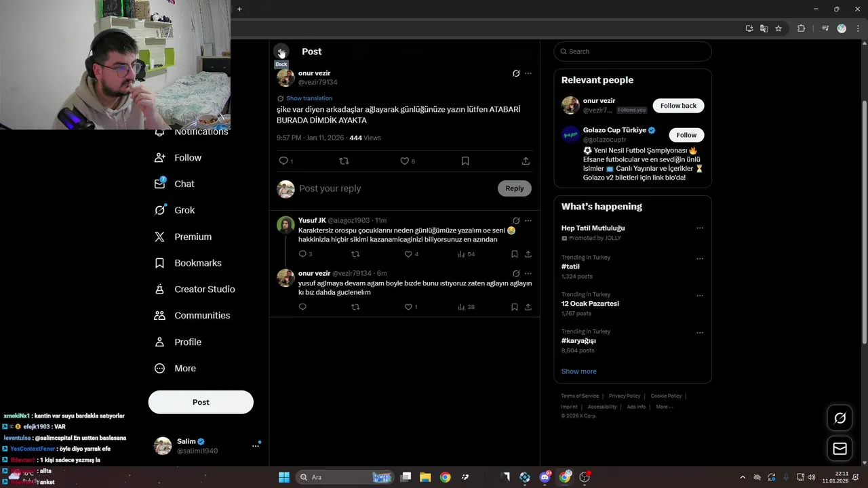This screenshot has width=868, height=488.
Task: Bookmark Yusuf JK's reply
Action: click(515, 254)
